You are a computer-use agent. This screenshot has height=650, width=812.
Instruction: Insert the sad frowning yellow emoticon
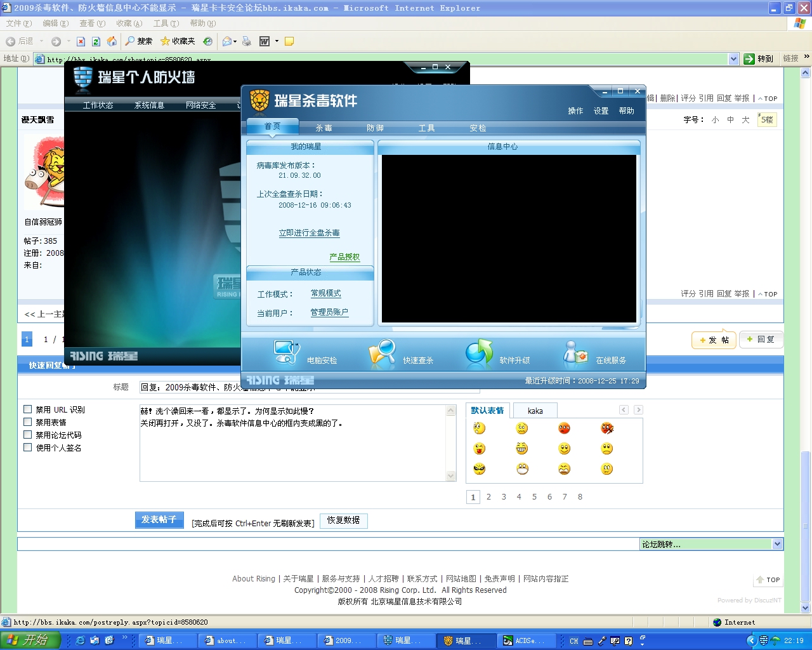(x=607, y=449)
